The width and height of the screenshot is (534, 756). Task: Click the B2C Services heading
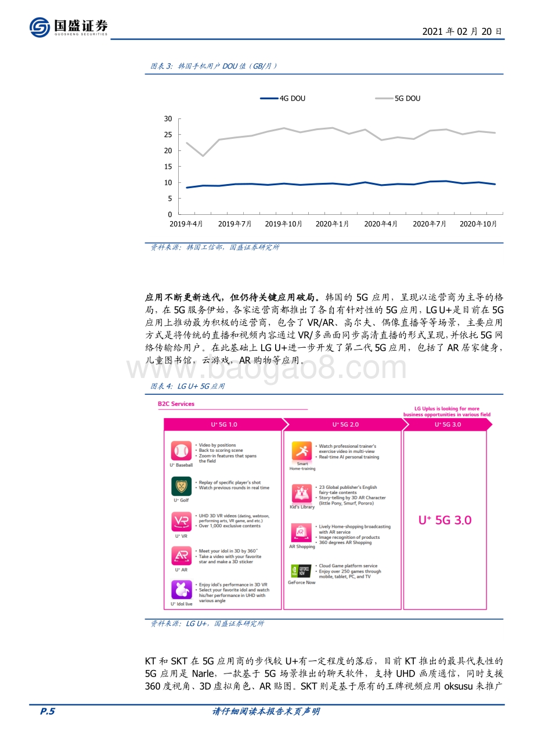point(176,404)
